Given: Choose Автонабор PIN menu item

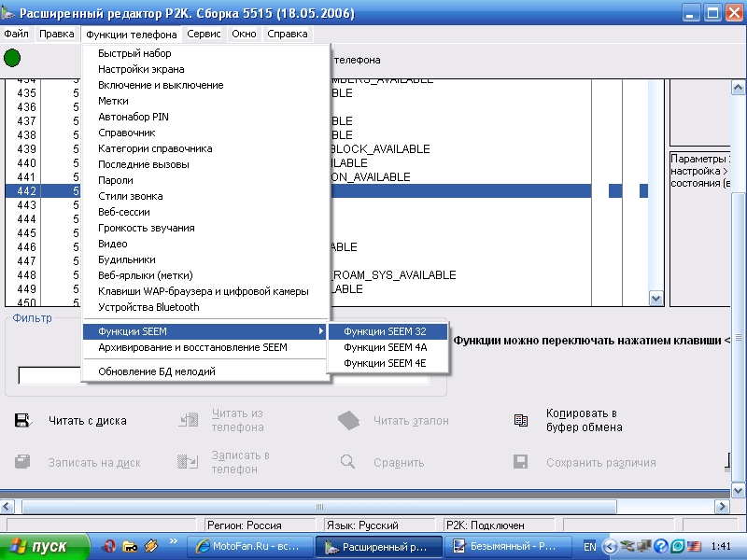Looking at the screenshot, I should point(205,117).
